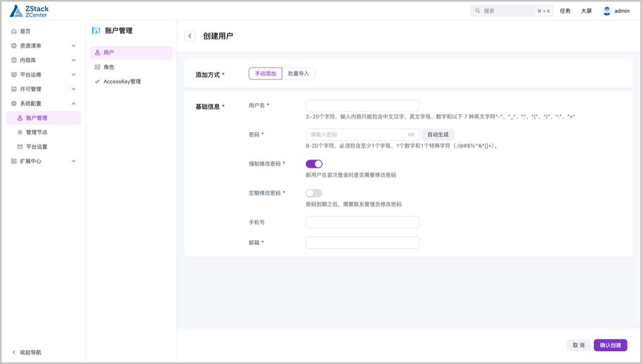642x364 pixels.
Task: Click the 自动生成 password button
Action: pyautogui.click(x=438, y=135)
